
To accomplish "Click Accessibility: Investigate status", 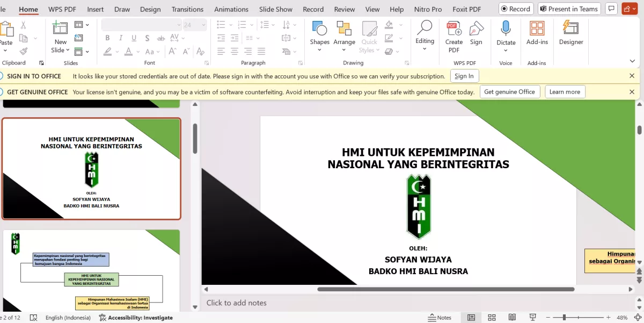I will (x=136, y=318).
